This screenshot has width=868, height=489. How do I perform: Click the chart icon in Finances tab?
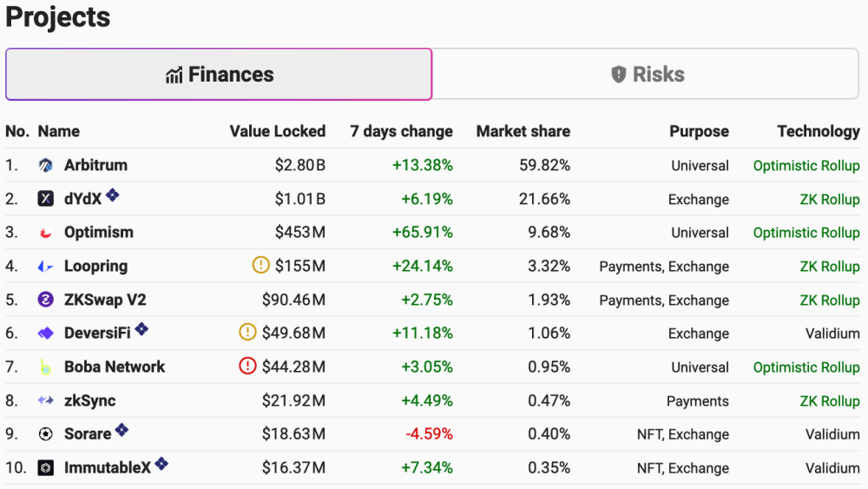174,75
